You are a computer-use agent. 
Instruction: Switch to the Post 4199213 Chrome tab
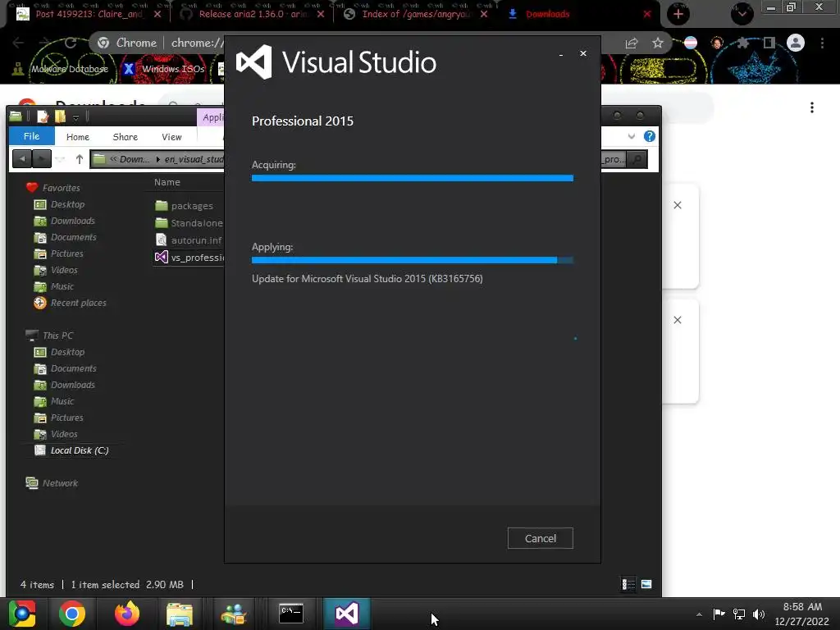89,14
